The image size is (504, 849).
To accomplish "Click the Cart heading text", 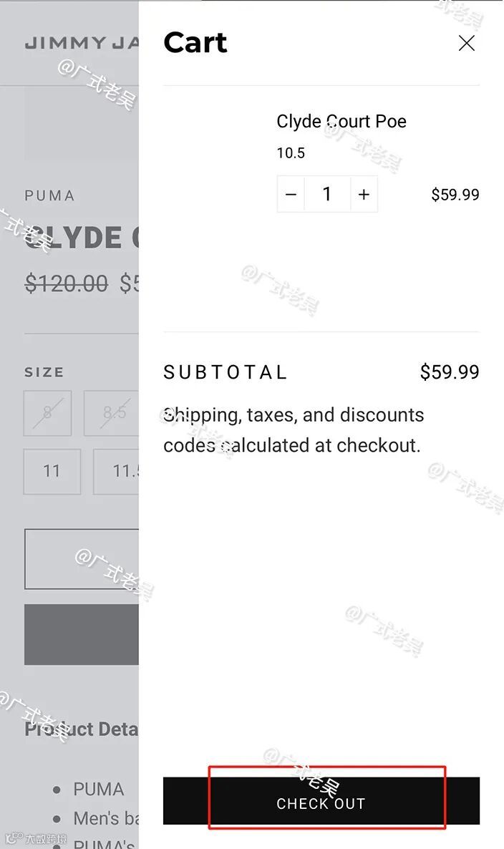I will 195,43.
